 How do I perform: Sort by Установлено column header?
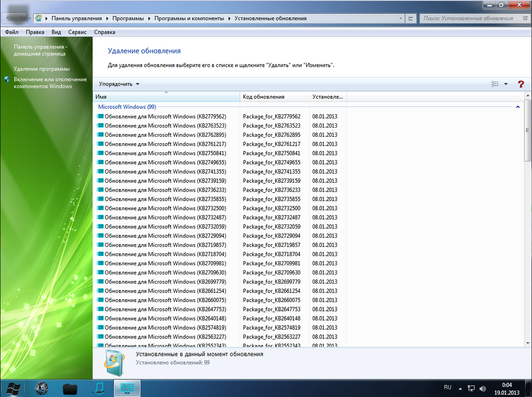[x=328, y=97]
